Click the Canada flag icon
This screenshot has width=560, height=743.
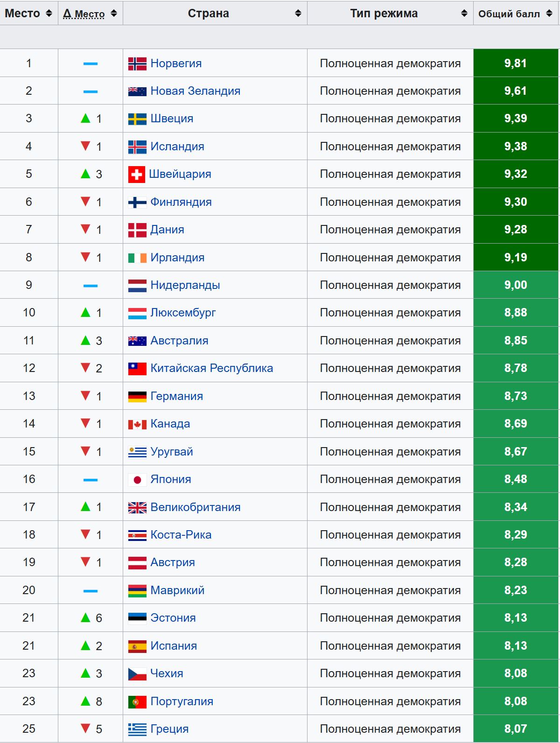pos(137,424)
